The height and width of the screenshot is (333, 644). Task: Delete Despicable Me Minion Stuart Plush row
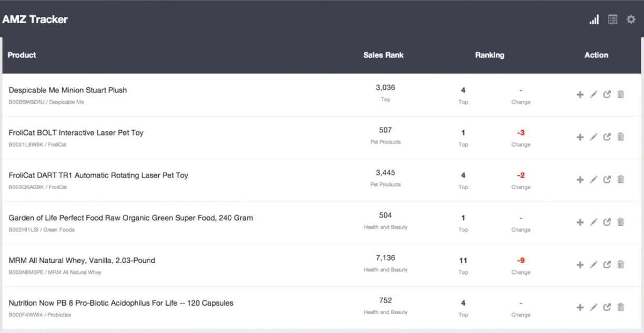click(621, 95)
